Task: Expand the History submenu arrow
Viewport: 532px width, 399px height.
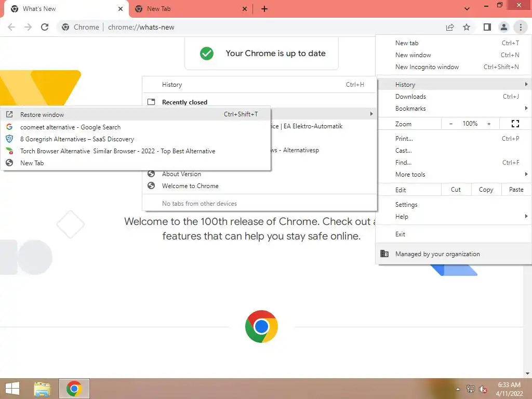Action: pyautogui.click(x=526, y=84)
